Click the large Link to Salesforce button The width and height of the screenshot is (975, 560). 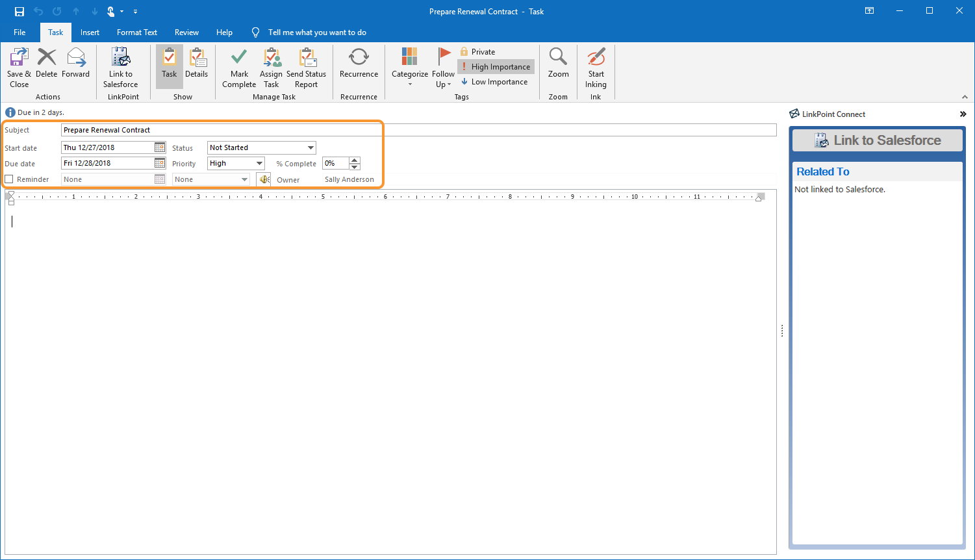[877, 140]
